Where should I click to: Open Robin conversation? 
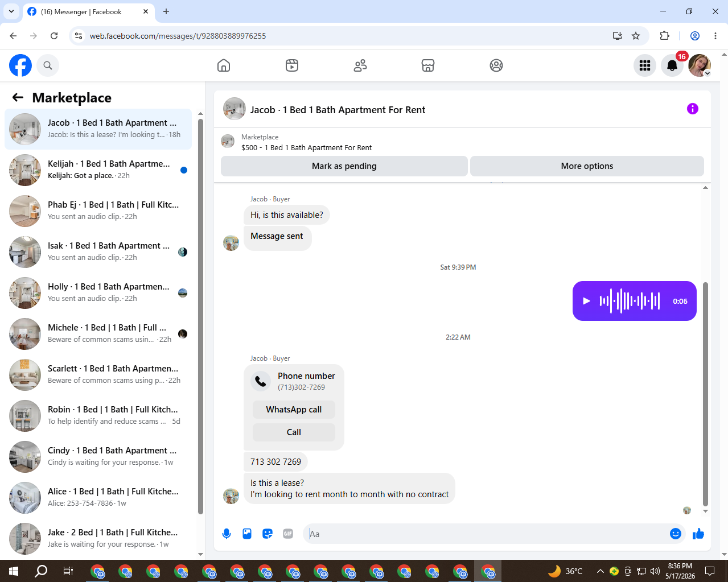pos(98,416)
